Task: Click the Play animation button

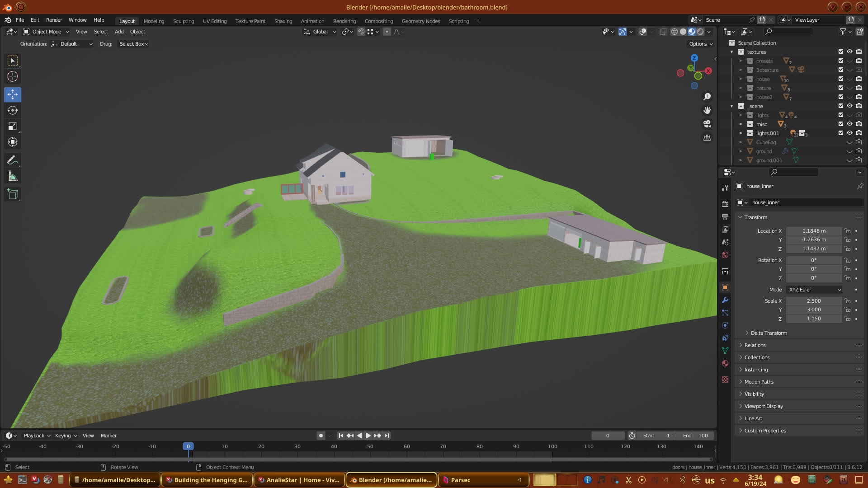Action: click(x=368, y=436)
